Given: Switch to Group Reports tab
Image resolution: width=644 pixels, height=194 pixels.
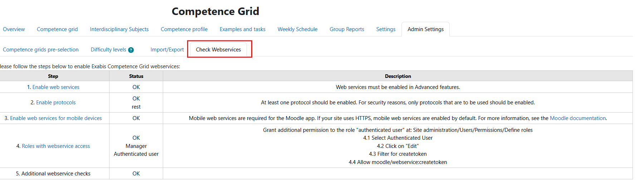Looking at the screenshot, I should 347,29.
